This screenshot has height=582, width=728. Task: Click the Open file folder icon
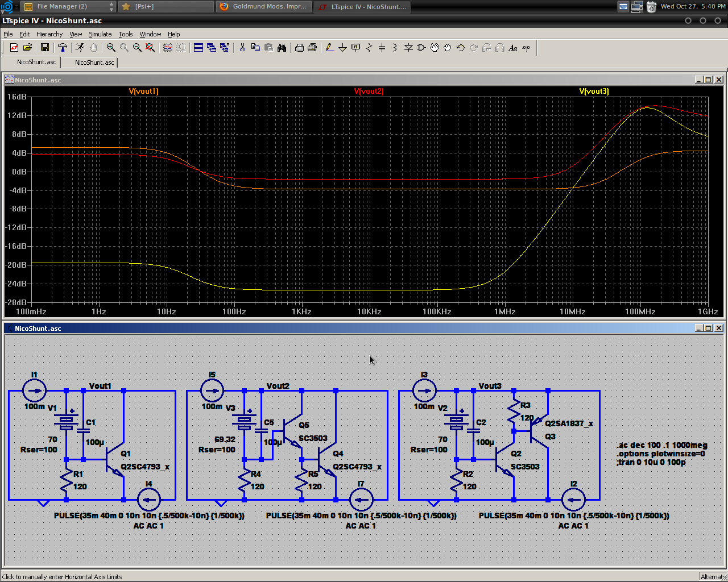27,48
